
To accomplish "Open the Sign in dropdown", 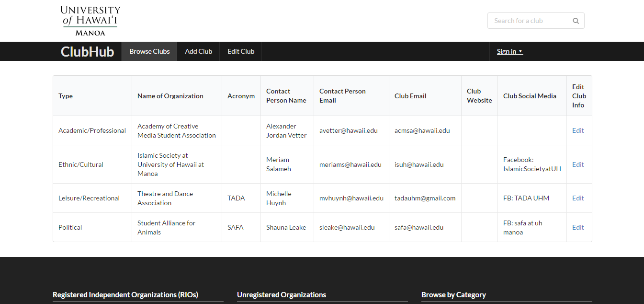I will 509,51.
